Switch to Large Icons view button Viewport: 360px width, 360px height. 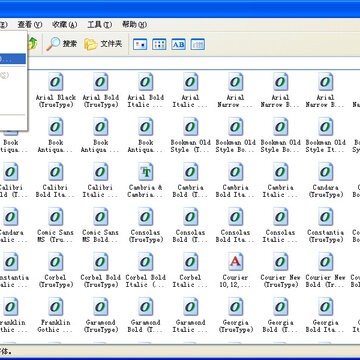coord(140,44)
